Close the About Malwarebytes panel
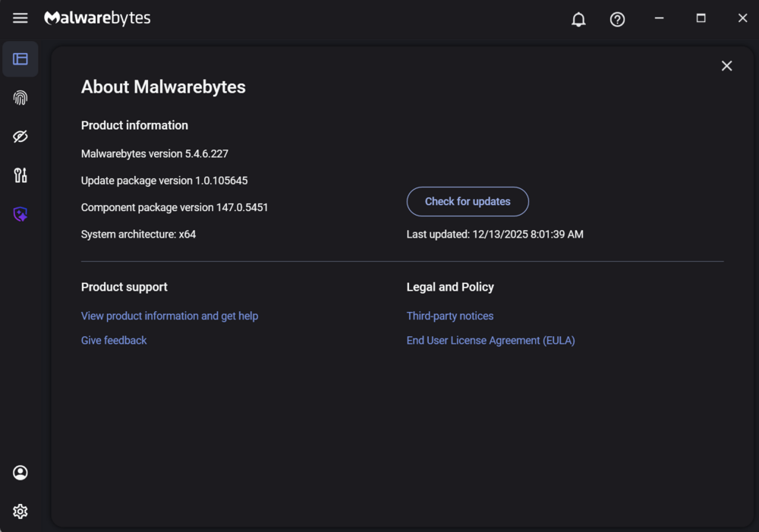The width and height of the screenshot is (759, 532). click(x=726, y=66)
